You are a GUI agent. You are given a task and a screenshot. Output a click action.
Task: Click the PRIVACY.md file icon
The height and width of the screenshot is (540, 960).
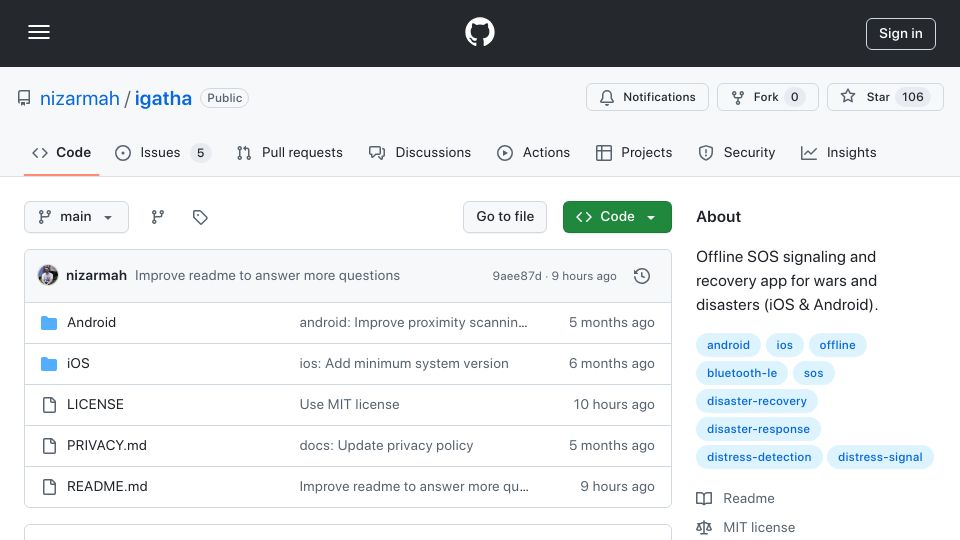click(49, 446)
